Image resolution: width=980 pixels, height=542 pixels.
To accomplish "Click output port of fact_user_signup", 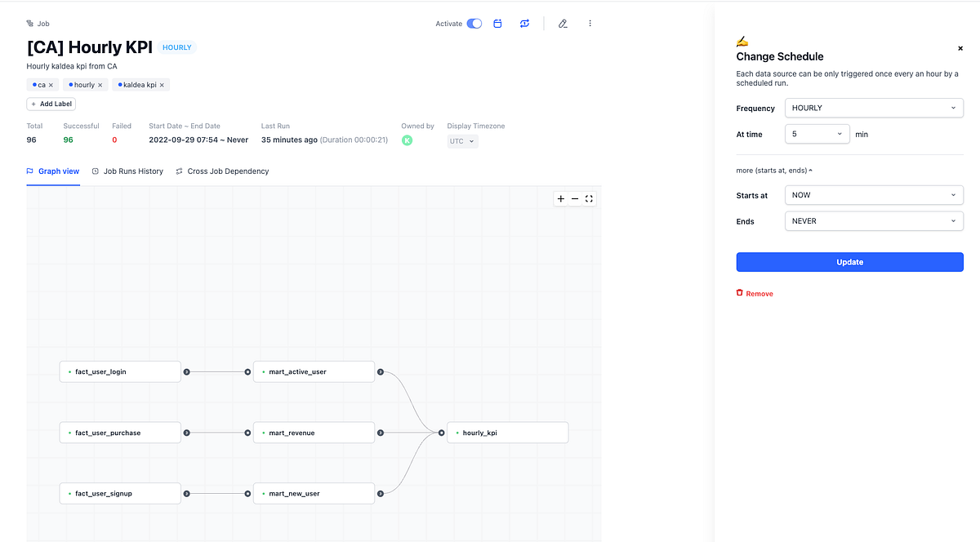I will coord(187,493).
